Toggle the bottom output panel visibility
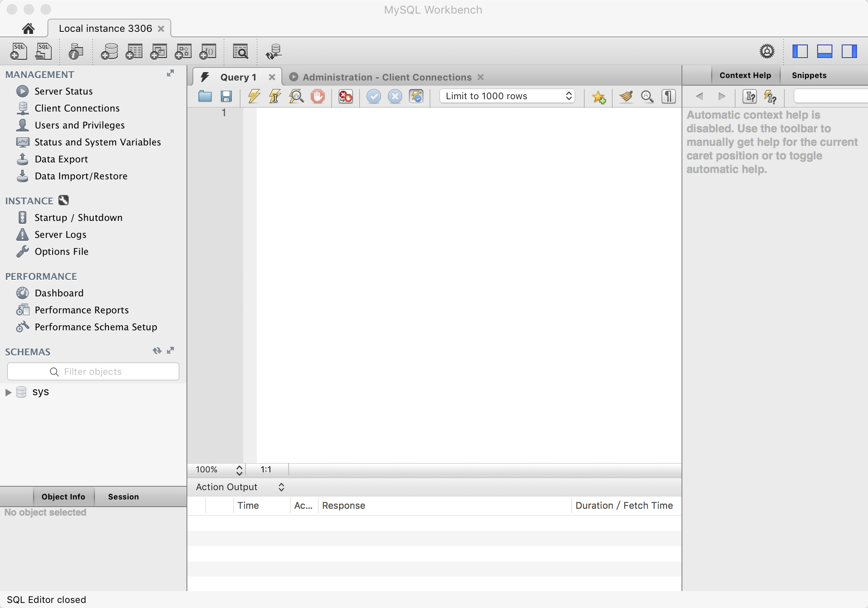The height and width of the screenshot is (608, 868). tap(824, 51)
